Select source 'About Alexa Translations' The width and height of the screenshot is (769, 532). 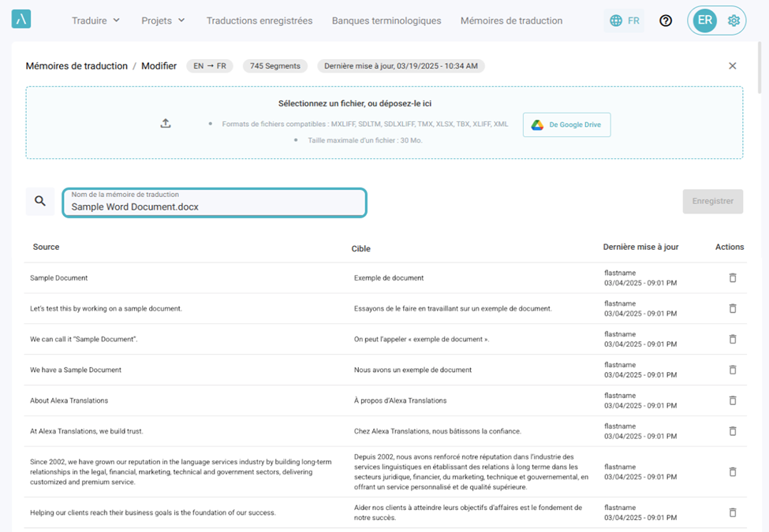pos(69,400)
